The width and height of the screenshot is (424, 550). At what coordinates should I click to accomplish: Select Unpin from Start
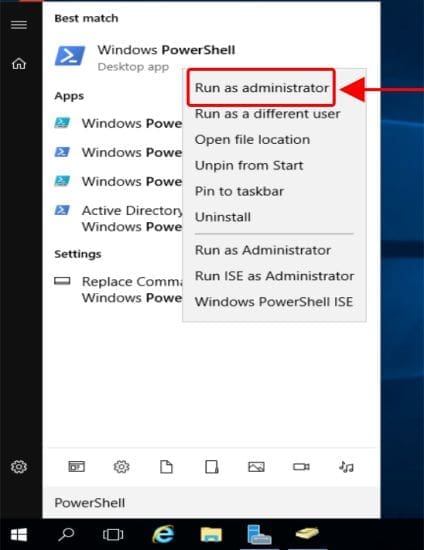249,165
